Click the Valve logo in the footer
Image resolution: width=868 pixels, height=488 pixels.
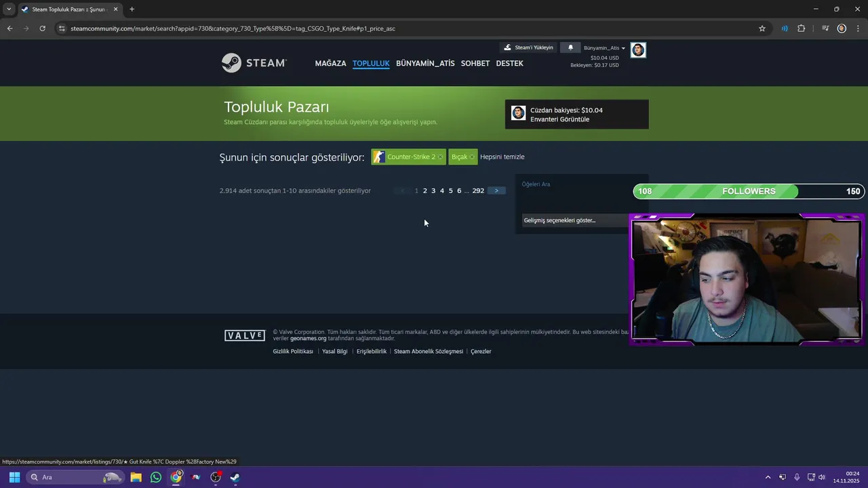pos(245,335)
